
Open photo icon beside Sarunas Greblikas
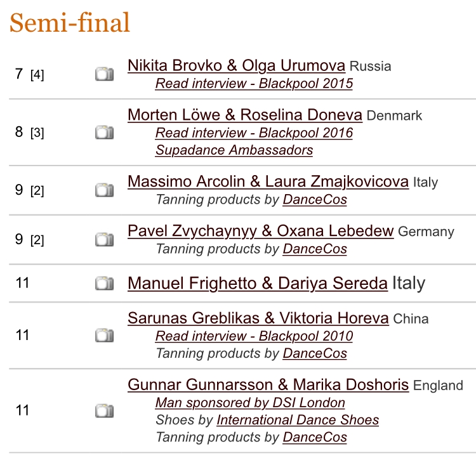(x=105, y=336)
